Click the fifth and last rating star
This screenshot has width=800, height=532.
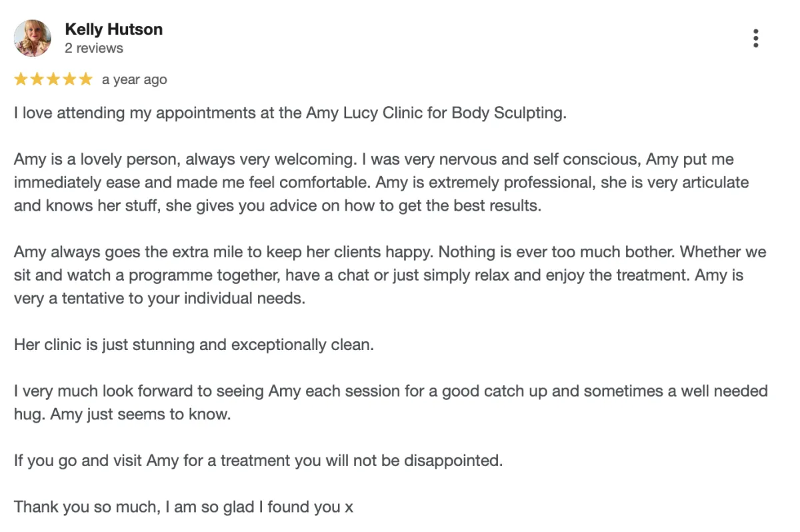(85, 79)
